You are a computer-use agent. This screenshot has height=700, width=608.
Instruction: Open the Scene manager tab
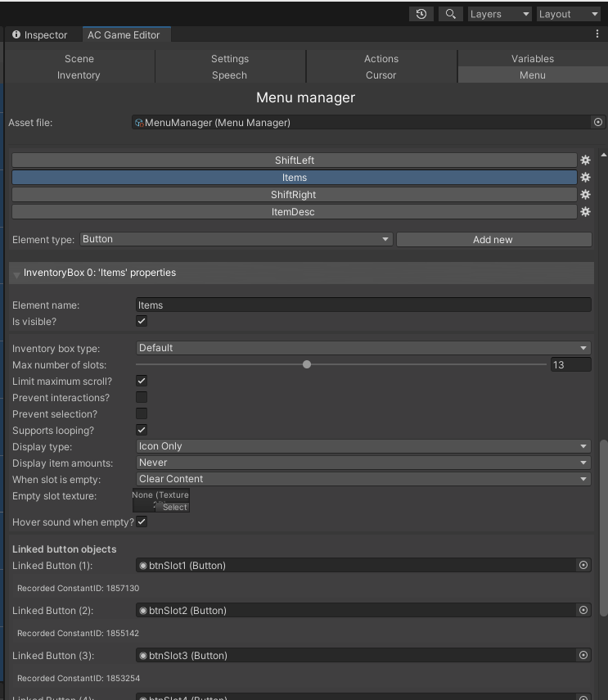[x=79, y=58]
